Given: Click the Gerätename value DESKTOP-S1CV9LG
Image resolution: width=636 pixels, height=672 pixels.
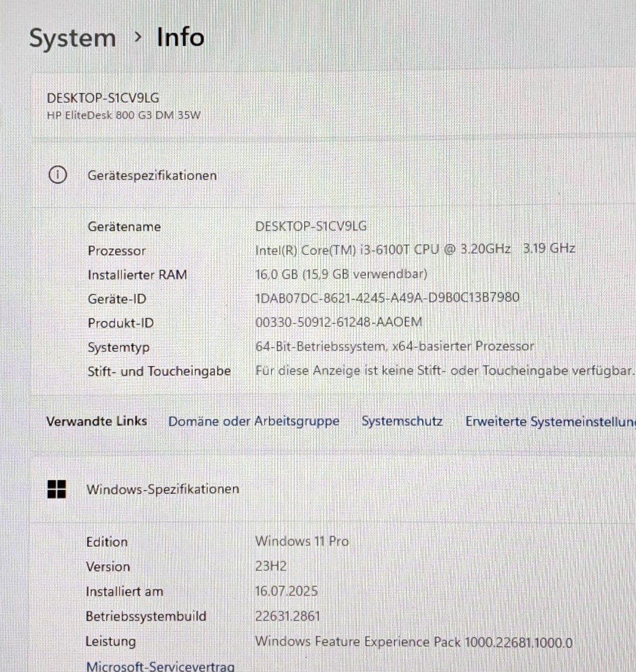Looking at the screenshot, I should click(x=311, y=226).
